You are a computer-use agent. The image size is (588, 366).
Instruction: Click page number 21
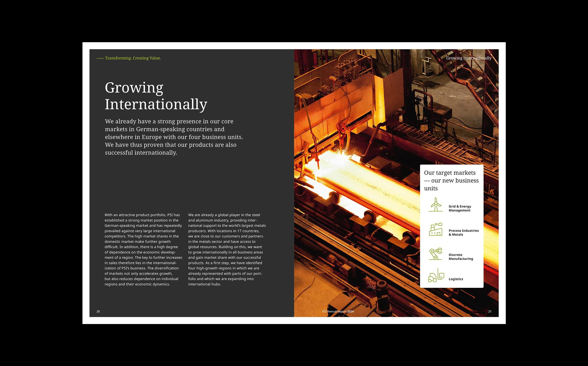[x=490, y=311]
